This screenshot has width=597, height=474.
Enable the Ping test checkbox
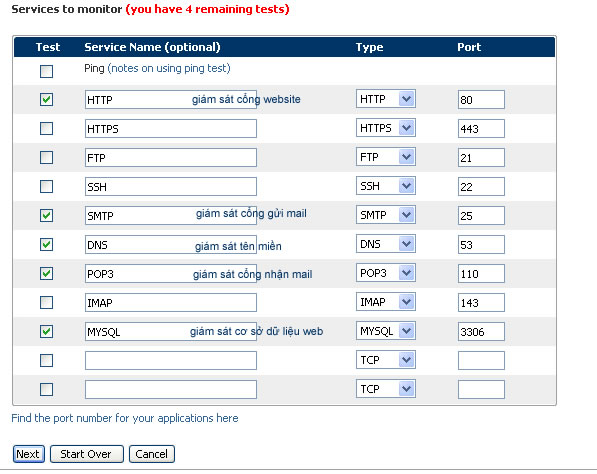tap(46, 71)
